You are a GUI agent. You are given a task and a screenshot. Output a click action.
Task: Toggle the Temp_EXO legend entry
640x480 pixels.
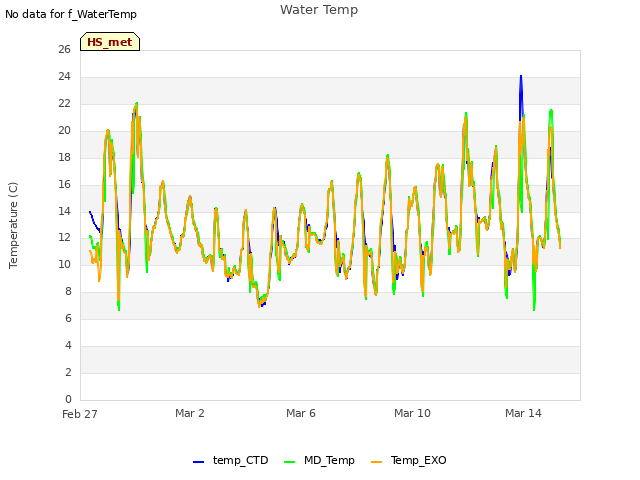[x=409, y=460]
